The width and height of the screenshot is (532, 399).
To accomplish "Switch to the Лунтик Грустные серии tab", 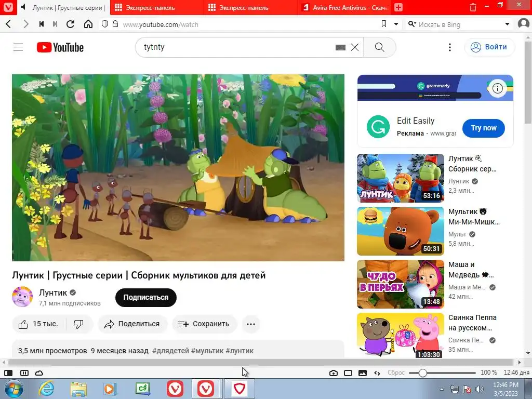I will tap(63, 7).
